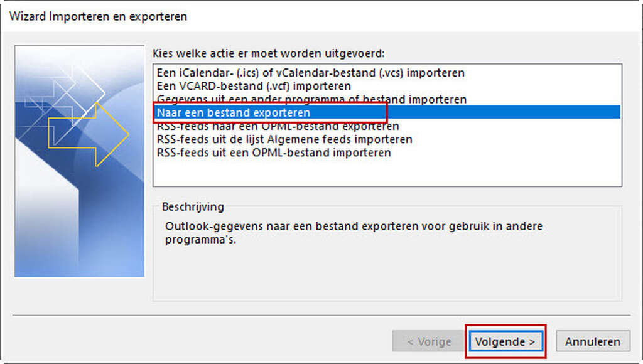
Task: Choose RSS-feeds naar een OPML-bestand exporteren
Action: [278, 126]
